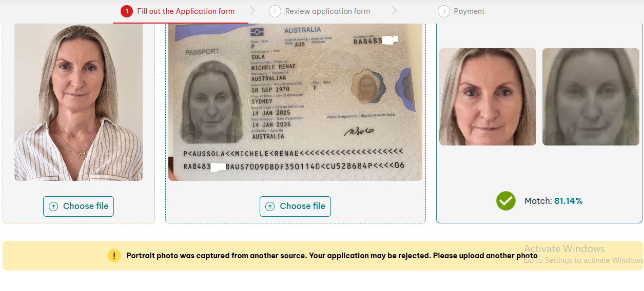The width and height of the screenshot is (644, 291).
Task: Click chevron after Review application form
Action: pos(394,10)
